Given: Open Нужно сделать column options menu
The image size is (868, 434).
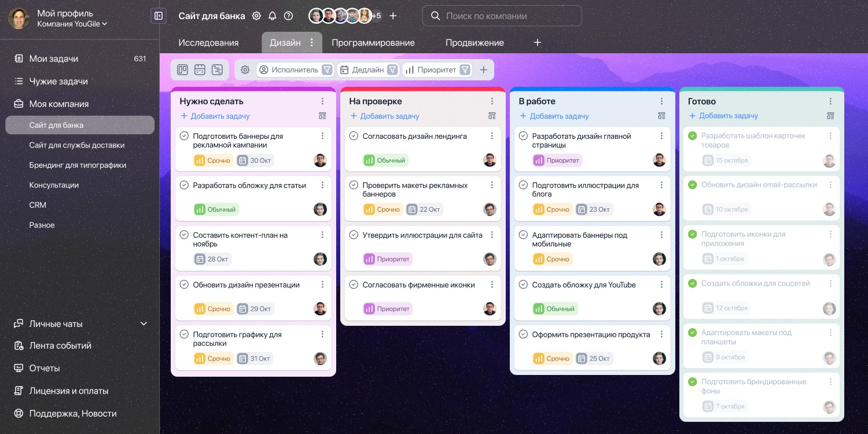Looking at the screenshot, I should click(x=323, y=101).
